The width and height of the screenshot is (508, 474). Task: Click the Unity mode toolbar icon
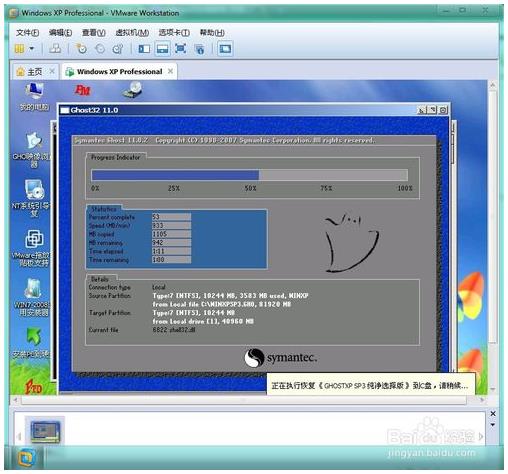(199, 49)
